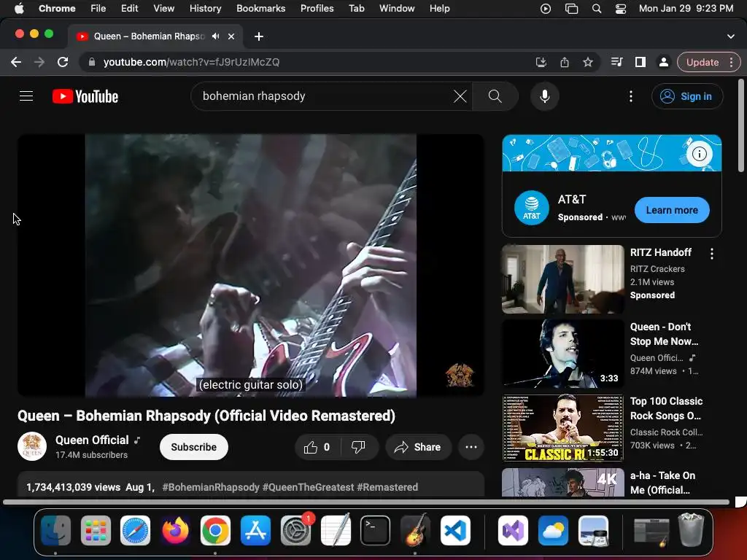Bookmark this page with the star
The image size is (747, 560).
click(588, 62)
